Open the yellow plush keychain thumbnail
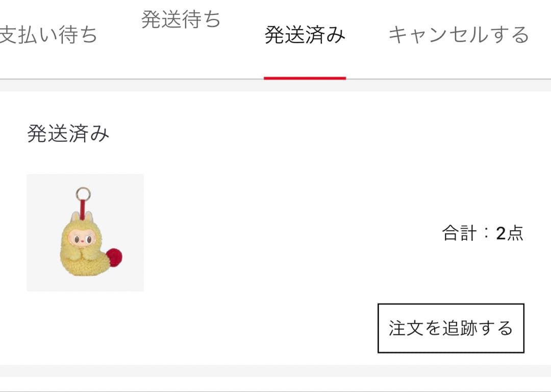Screen dimensions: 551x392 pyautogui.click(x=85, y=232)
